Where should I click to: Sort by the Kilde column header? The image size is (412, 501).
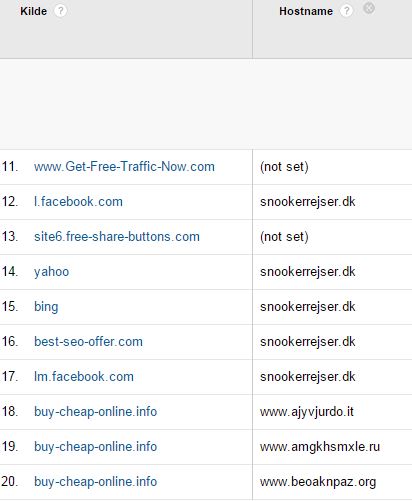[x=33, y=11]
